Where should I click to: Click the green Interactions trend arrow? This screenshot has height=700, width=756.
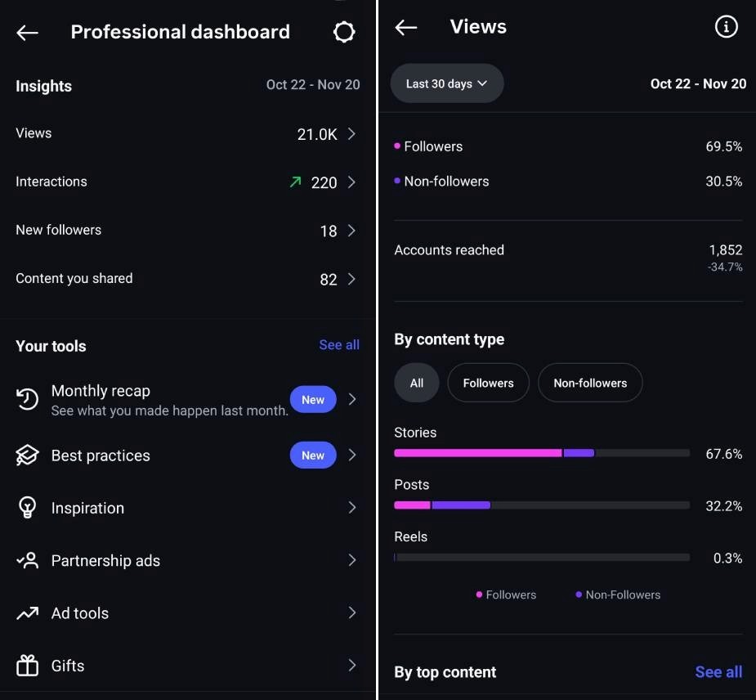point(295,182)
